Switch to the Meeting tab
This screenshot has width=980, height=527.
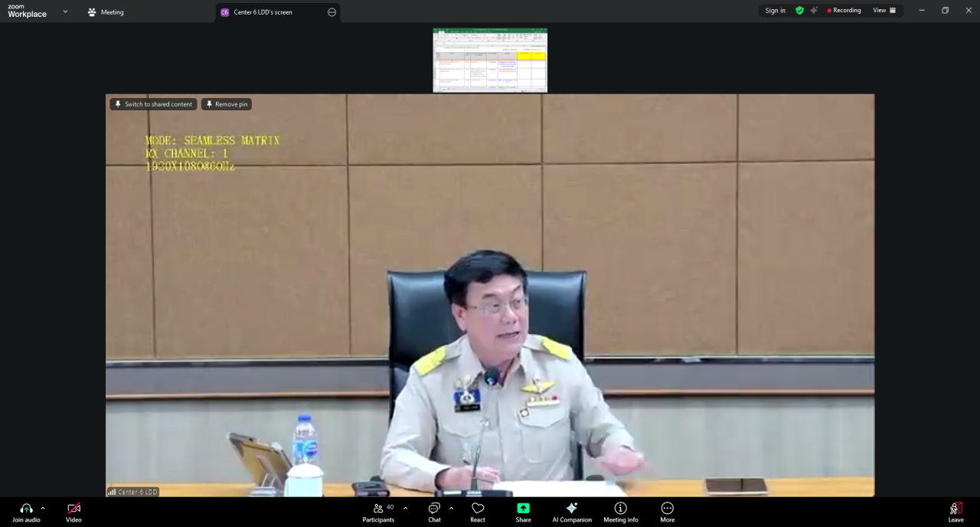(107, 11)
